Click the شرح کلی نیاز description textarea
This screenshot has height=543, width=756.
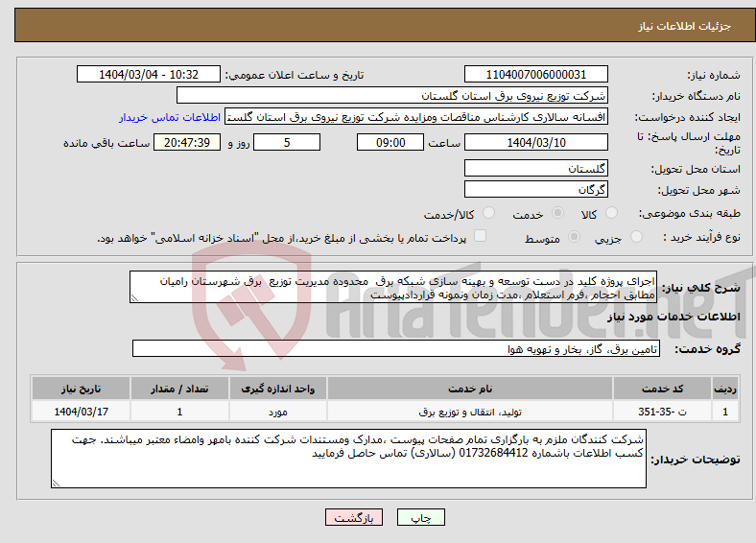(393, 287)
